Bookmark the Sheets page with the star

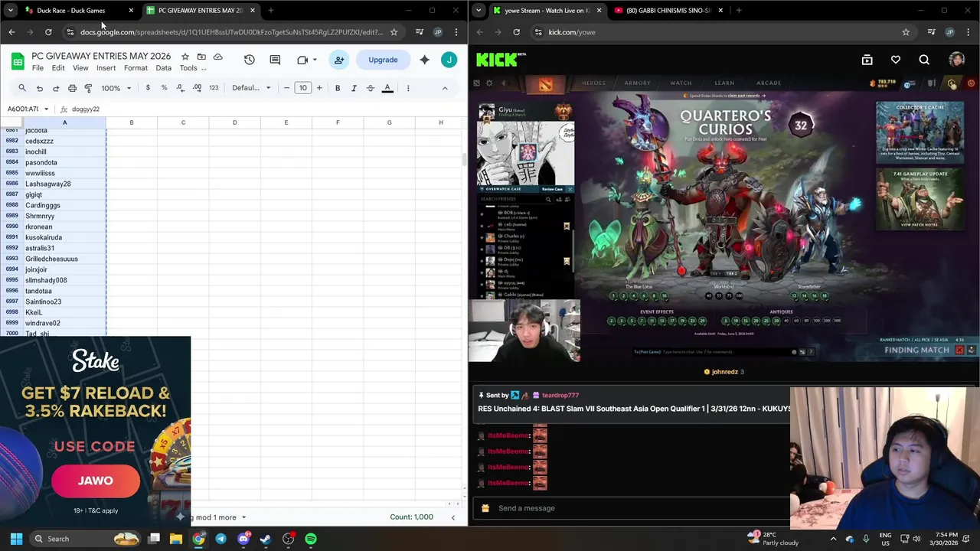pyautogui.click(x=394, y=32)
